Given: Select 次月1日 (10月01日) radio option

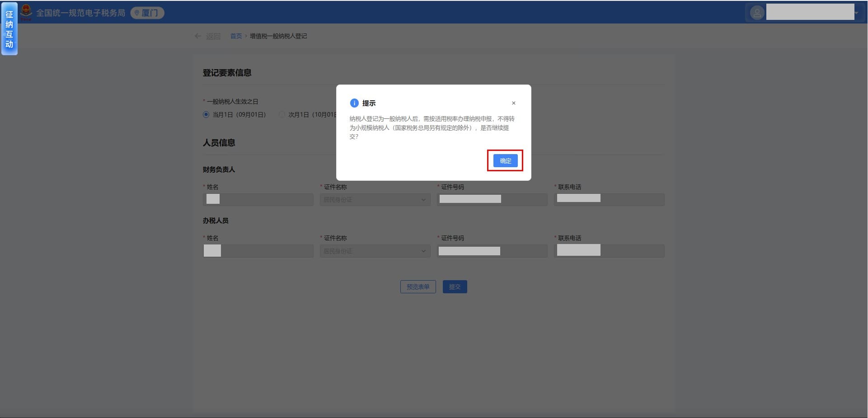Looking at the screenshot, I should coord(282,115).
